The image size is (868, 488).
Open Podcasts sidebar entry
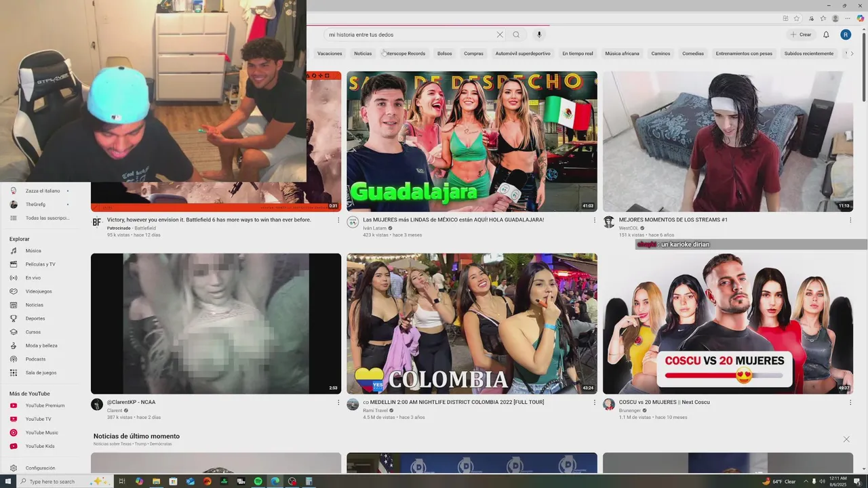point(41,359)
